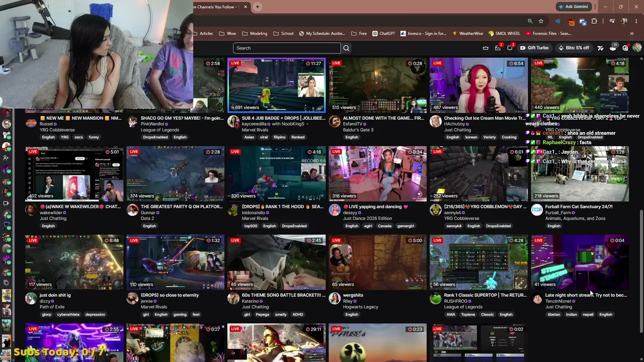Open Gunnar's channel avatar
644x362 pixels.
pyautogui.click(x=132, y=210)
